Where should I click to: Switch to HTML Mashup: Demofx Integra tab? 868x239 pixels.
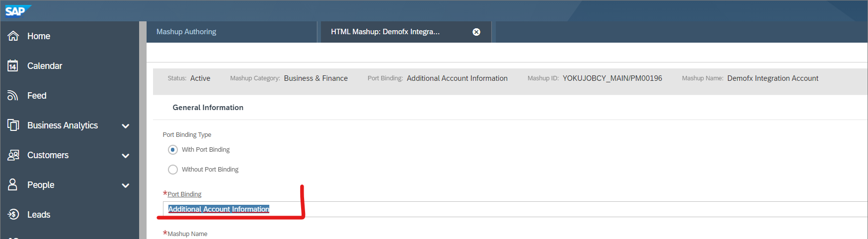click(x=385, y=32)
